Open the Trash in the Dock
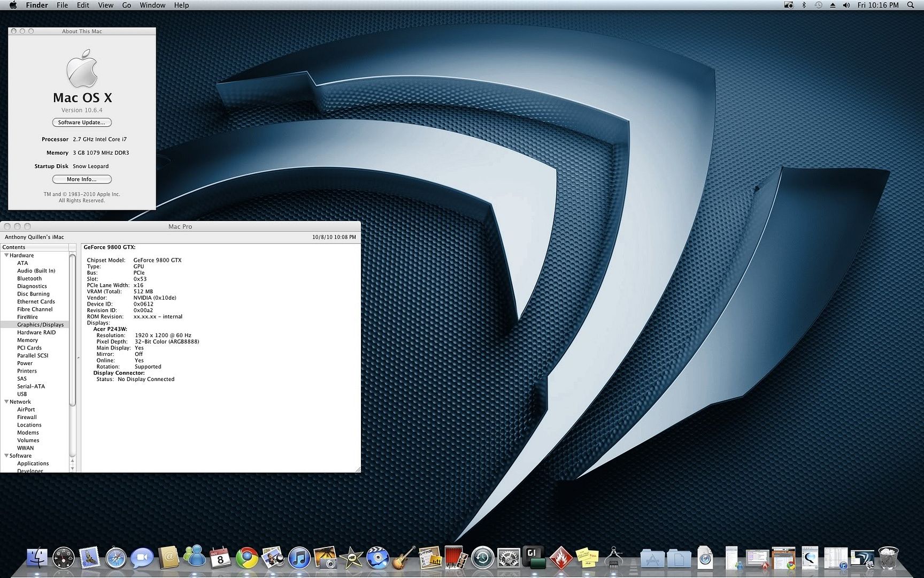 pos(888,558)
